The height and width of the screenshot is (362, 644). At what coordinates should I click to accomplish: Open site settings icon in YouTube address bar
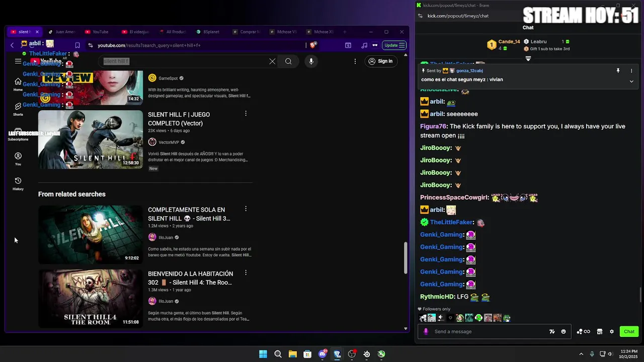(x=90, y=45)
